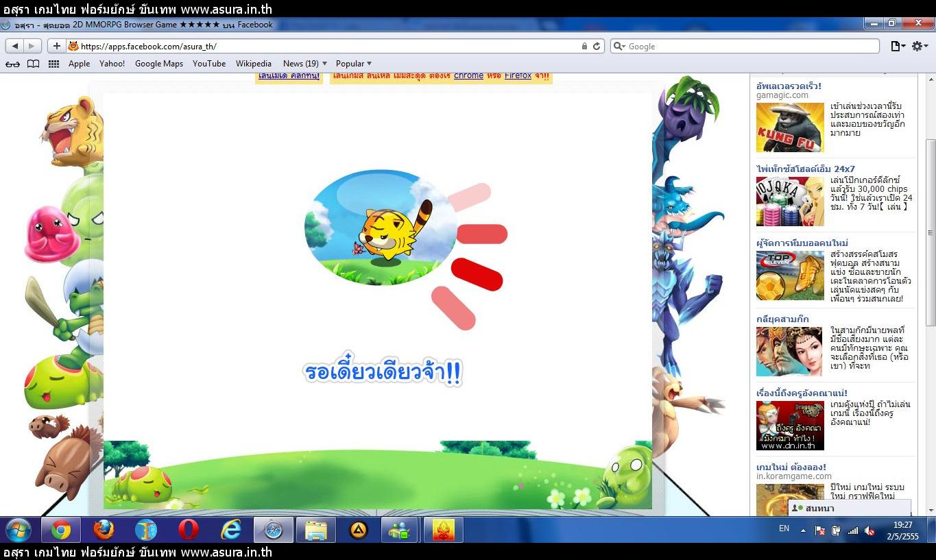Open the Action Center flag tray icon
The image size is (936, 560).
(x=820, y=530)
